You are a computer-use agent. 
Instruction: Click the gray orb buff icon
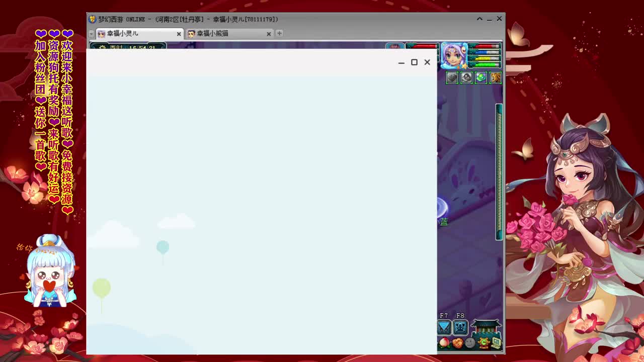click(x=466, y=77)
